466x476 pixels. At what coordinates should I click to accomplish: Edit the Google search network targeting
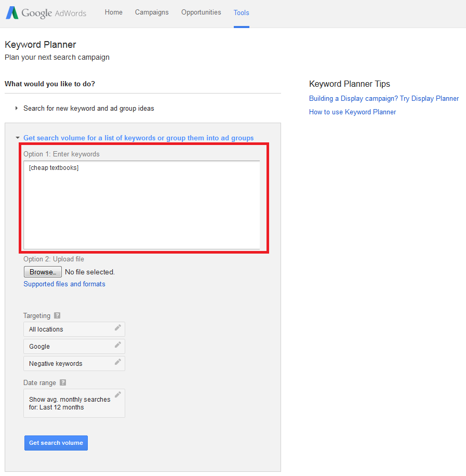pyautogui.click(x=117, y=346)
